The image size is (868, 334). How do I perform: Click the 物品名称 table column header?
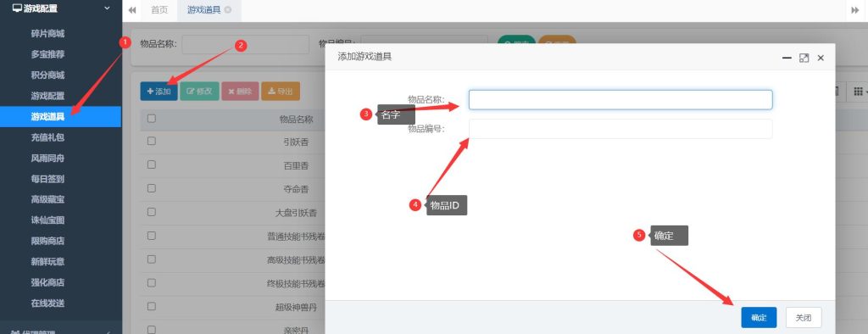pos(296,119)
